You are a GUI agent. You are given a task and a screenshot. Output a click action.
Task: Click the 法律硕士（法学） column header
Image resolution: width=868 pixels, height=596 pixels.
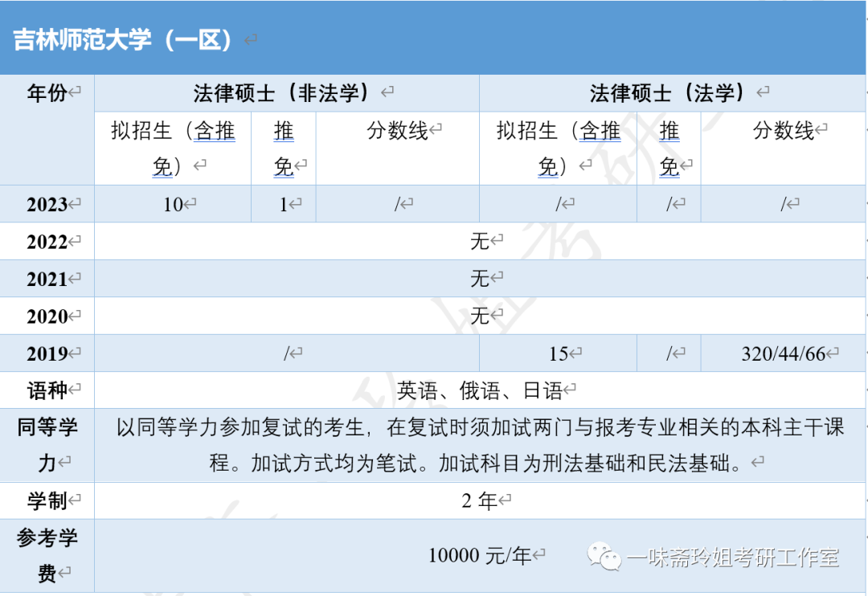tap(667, 93)
